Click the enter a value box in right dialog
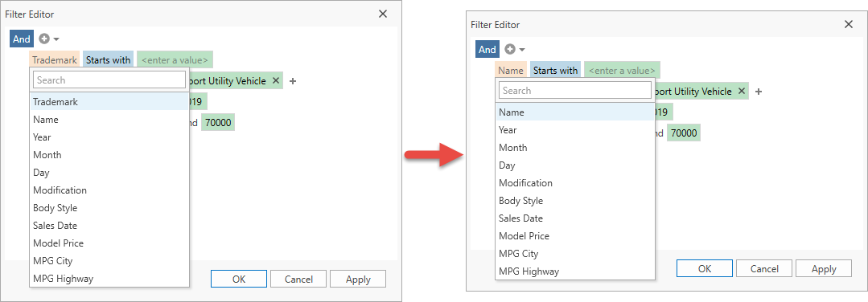 [622, 70]
